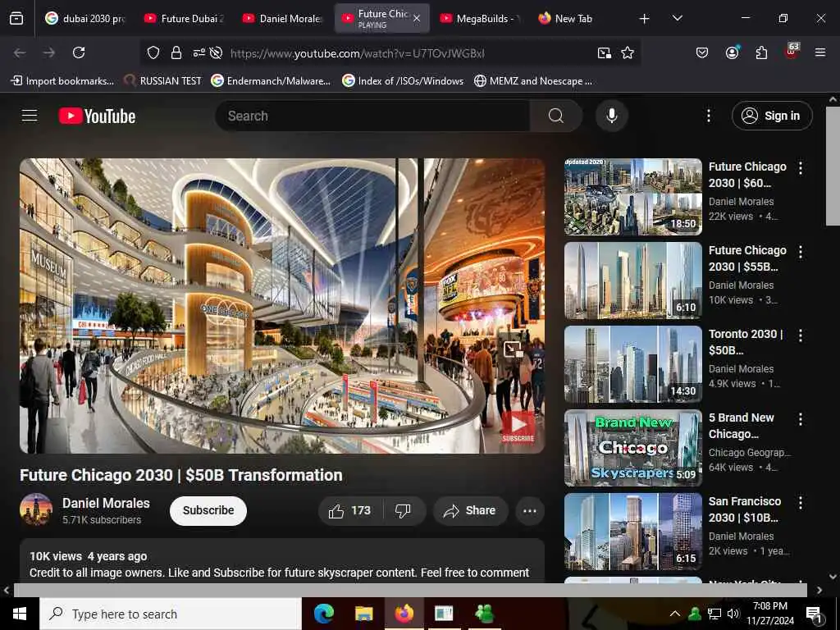Bookmark this page with the star icon
Screen dimensions: 840x630
tap(628, 52)
